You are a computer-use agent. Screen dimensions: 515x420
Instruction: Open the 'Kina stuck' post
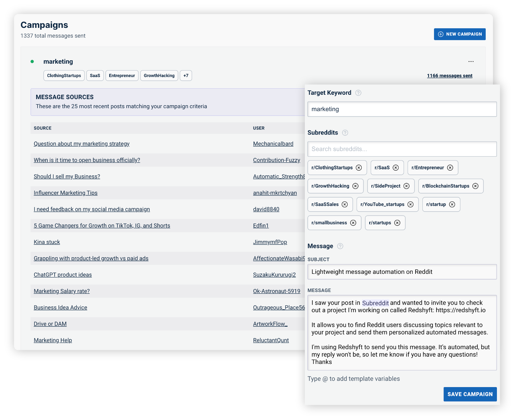[47, 242]
